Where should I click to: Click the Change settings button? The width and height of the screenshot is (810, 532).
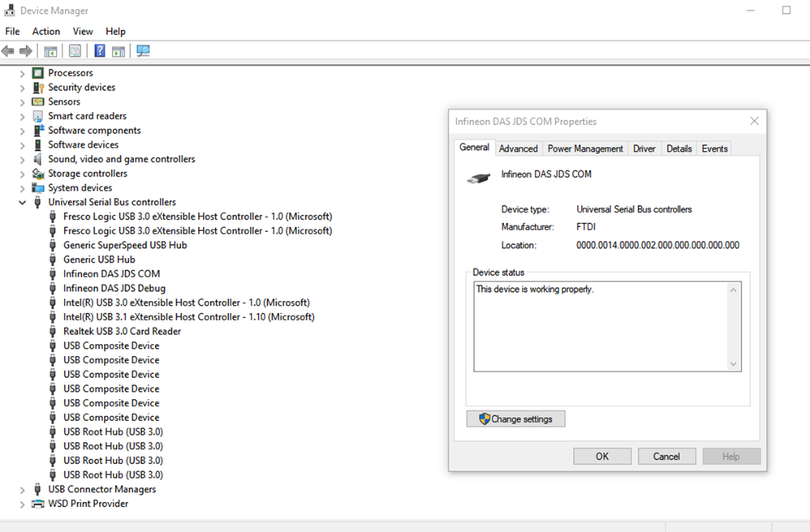tap(515, 418)
